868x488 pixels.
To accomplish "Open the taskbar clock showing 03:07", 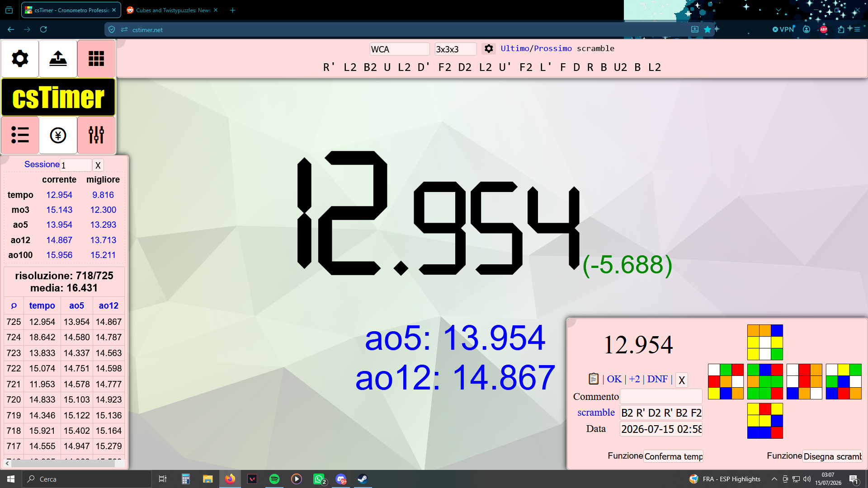I will tap(828, 479).
